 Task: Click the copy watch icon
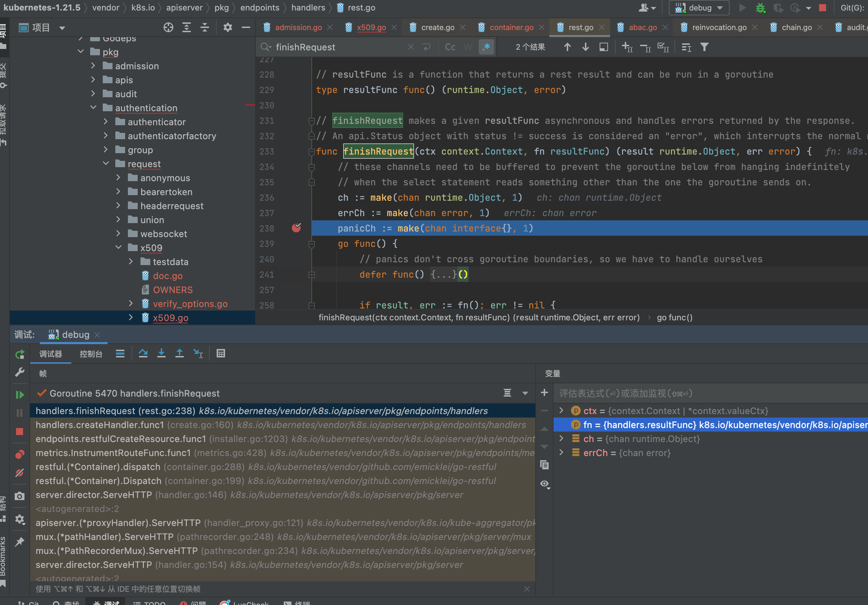click(x=544, y=465)
